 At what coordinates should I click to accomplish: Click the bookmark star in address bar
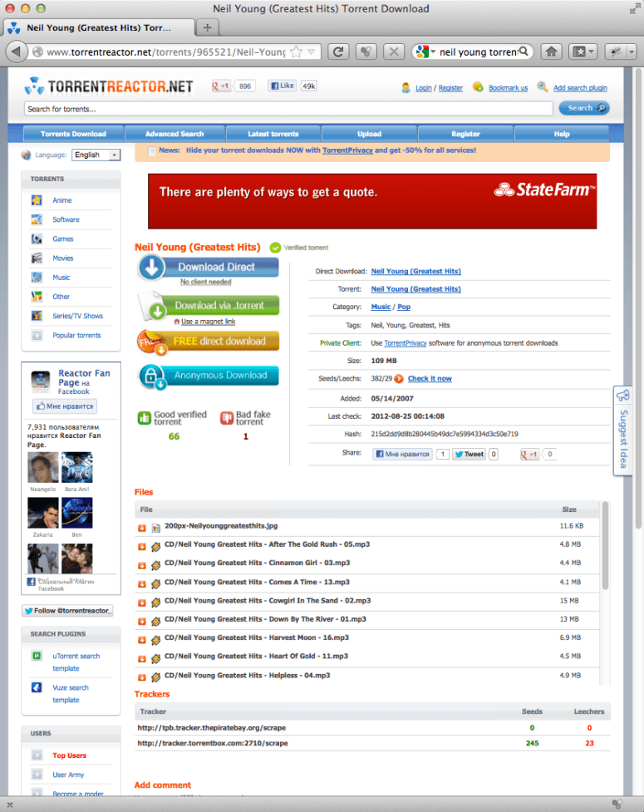tap(297, 52)
